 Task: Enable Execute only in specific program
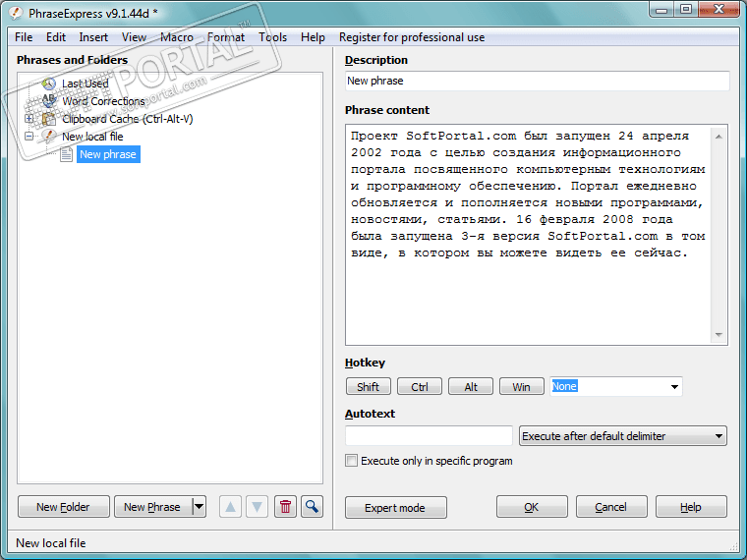point(351,461)
